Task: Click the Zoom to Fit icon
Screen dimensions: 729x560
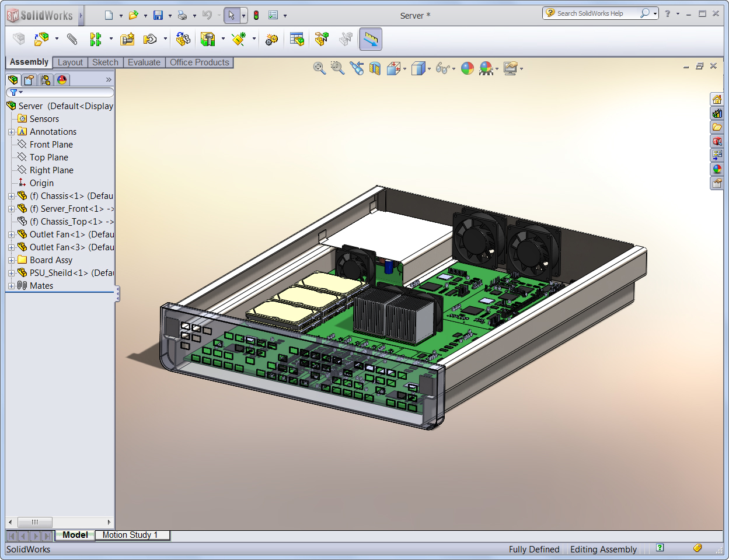Action: (x=319, y=68)
